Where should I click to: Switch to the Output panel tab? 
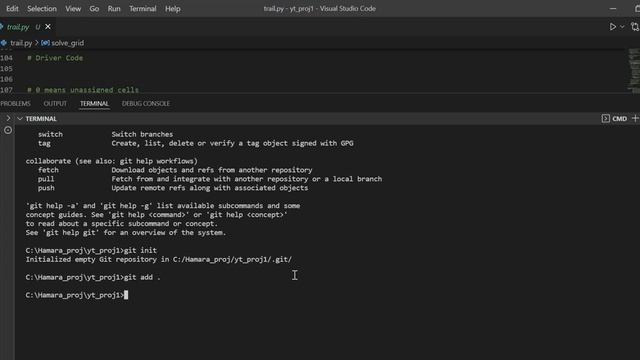[55, 104]
